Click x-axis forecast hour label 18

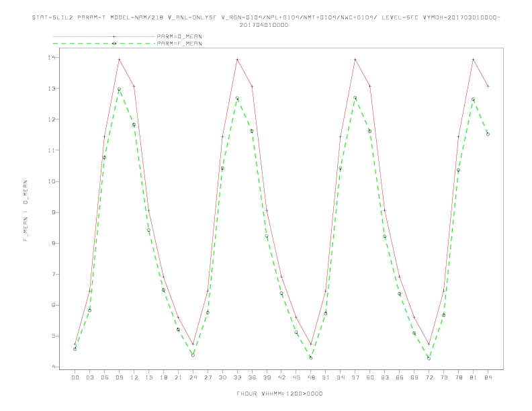pos(163,377)
